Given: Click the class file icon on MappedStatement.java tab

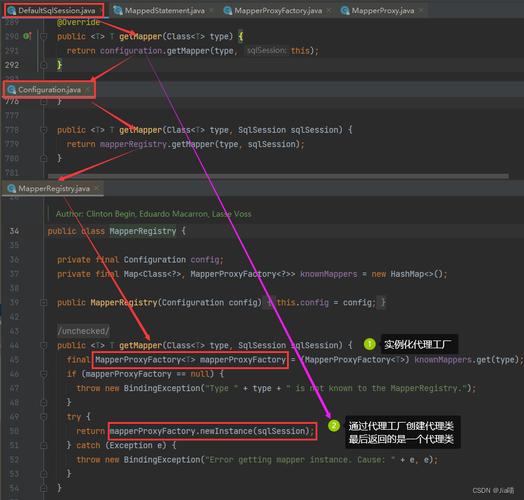Looking at the screenshot, I should (118, 11).
